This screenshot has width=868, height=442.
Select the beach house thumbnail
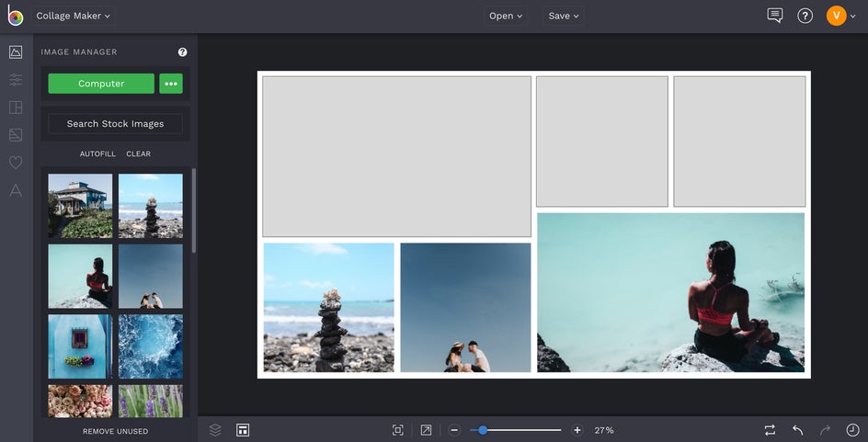coord(80,206)
